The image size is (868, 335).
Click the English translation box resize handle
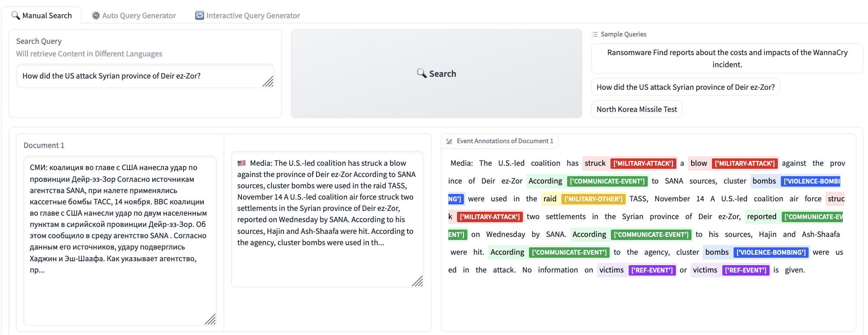(418, 281)
